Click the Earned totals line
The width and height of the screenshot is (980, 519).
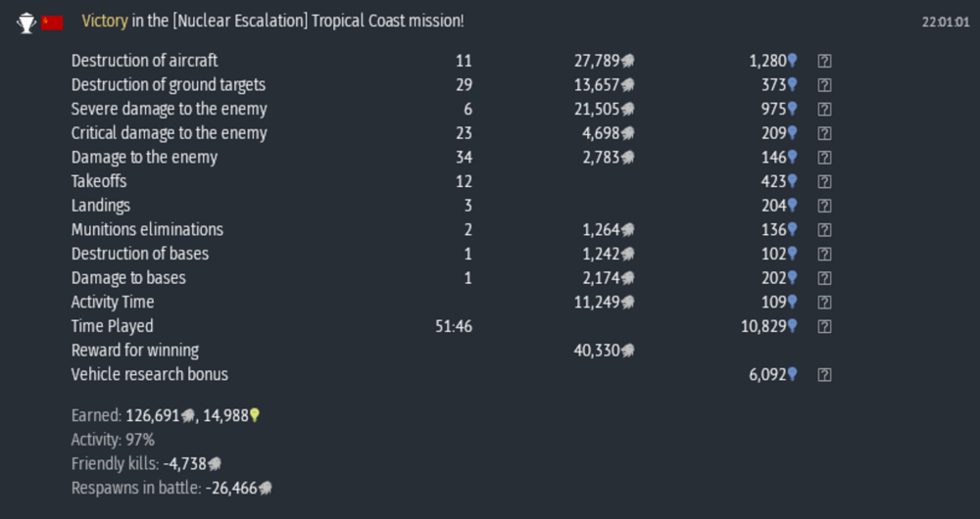pyautogui.click(x=166, y=415)
